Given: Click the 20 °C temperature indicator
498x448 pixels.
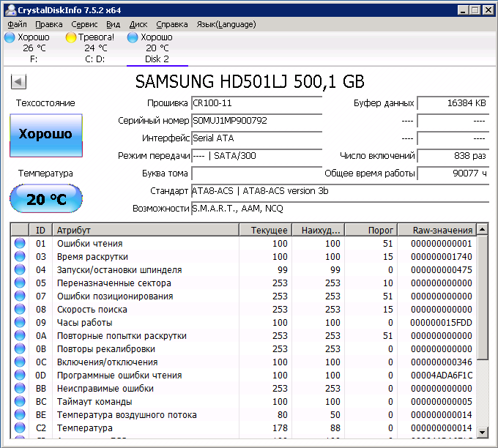Looking at the screenshot, I should coord(46,198).
